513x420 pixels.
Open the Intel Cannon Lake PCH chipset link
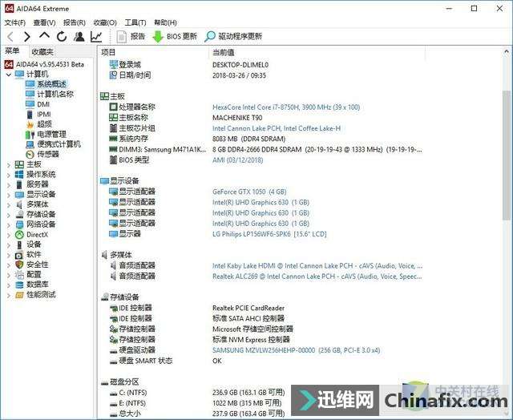(x=277, y=128)
